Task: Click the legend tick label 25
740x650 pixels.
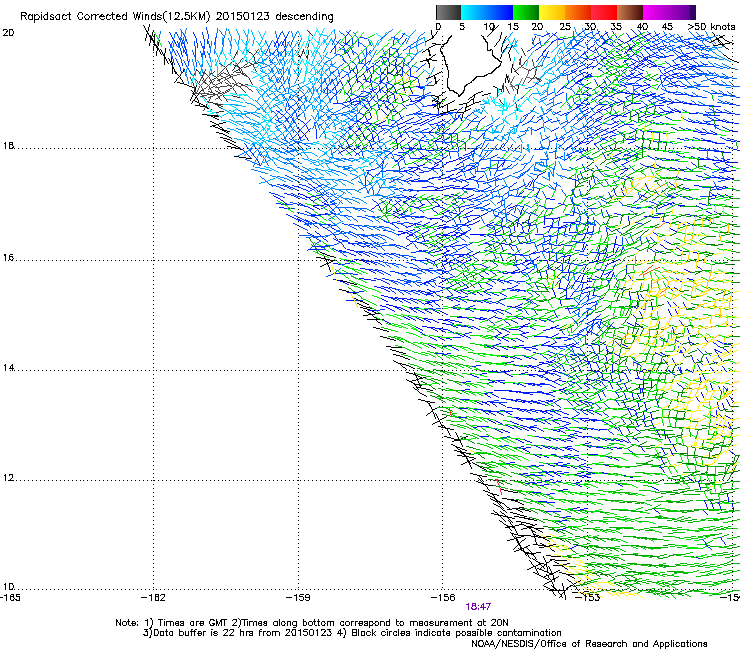Action: (565, 27)
